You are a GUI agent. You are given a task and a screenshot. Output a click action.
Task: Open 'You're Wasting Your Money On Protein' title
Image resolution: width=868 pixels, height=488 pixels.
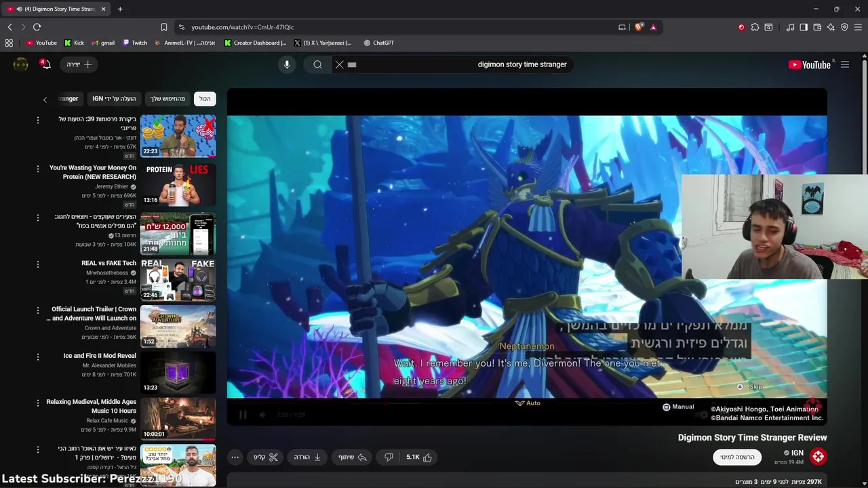point(93,172)
